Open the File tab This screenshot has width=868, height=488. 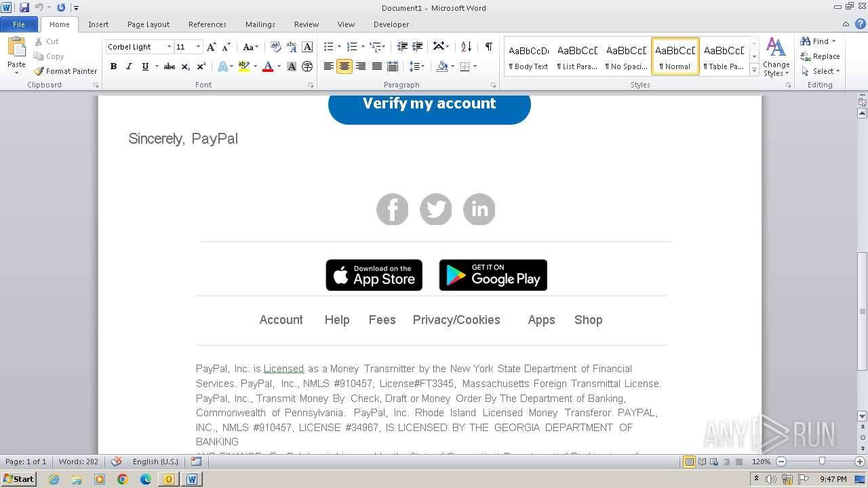[x=19, y=24]
